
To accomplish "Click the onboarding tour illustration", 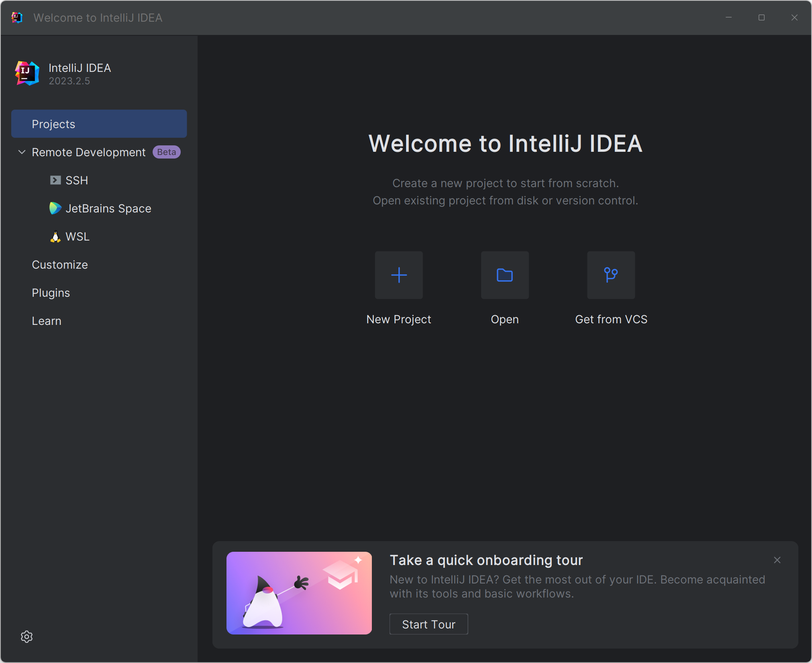I will (299, 593).
